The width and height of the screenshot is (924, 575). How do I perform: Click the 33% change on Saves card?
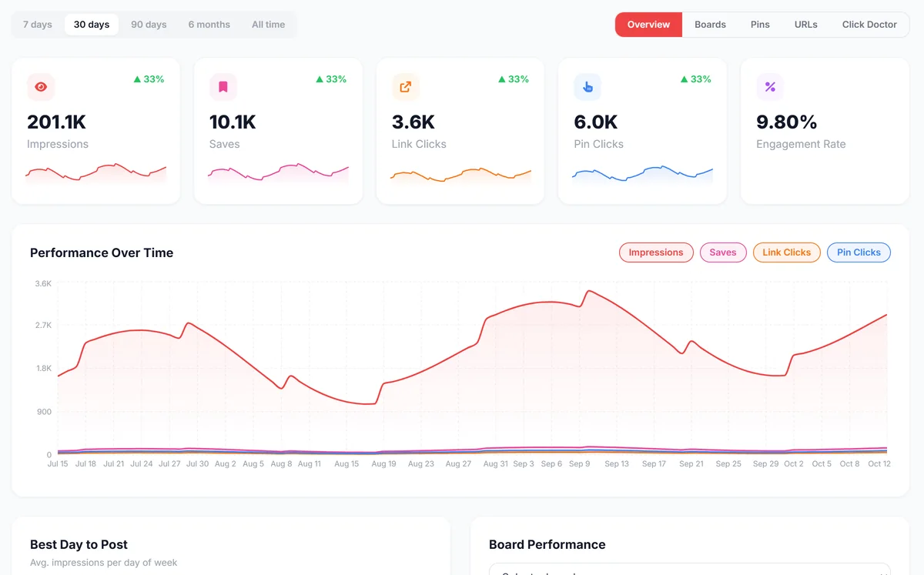coord(331,79)
